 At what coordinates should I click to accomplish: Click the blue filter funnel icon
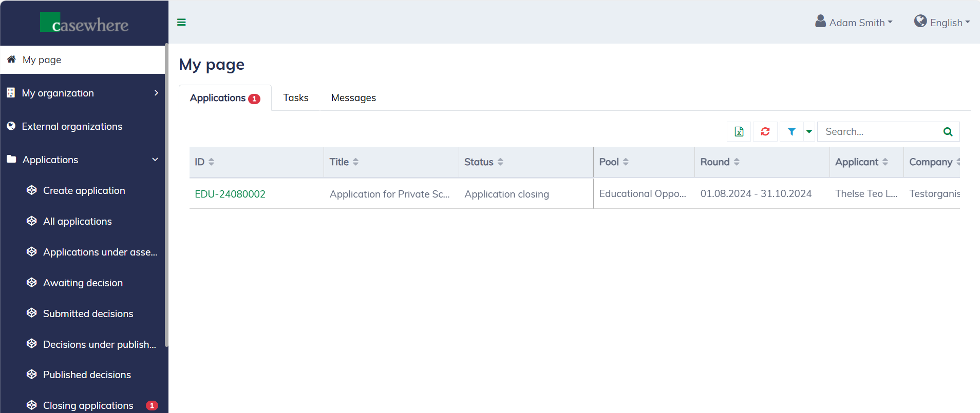tap(791, 132)
